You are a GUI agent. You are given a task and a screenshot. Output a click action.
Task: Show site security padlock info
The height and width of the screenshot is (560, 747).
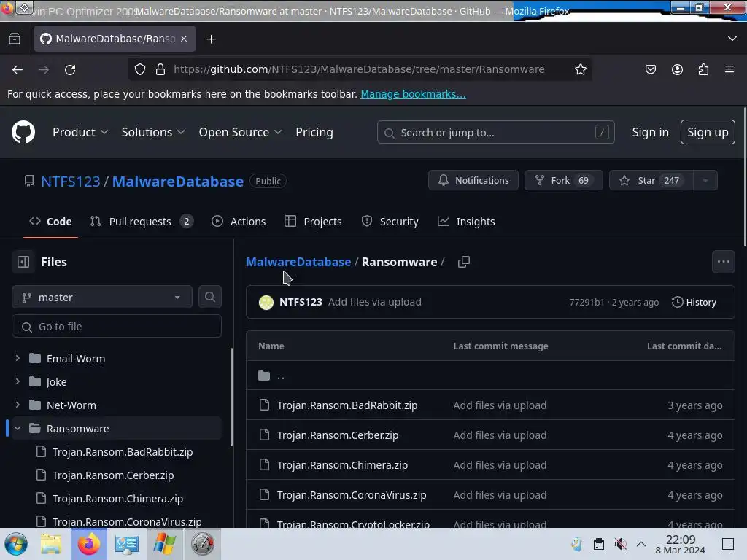click(160, 69)
